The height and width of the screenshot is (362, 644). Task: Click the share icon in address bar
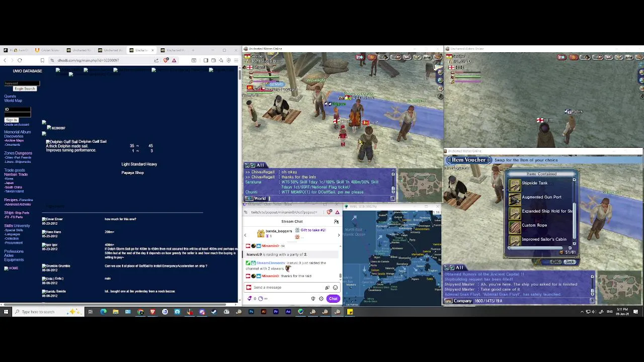point(156,60)
